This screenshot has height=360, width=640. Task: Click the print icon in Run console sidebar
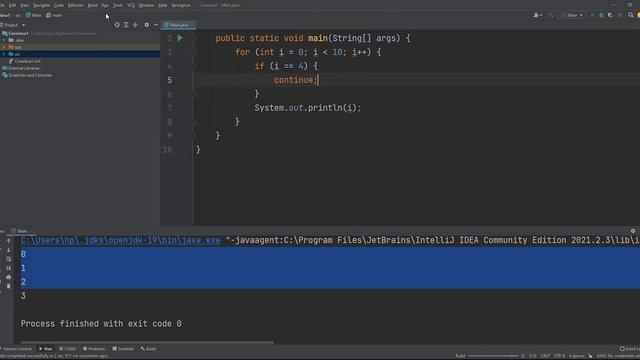pos(9,277)
